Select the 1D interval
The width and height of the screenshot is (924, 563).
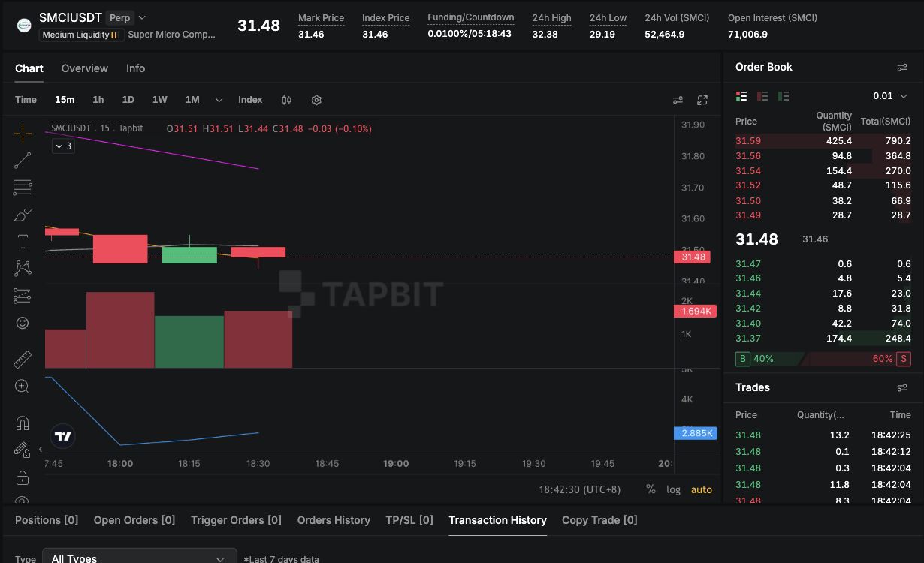[128, 100]
